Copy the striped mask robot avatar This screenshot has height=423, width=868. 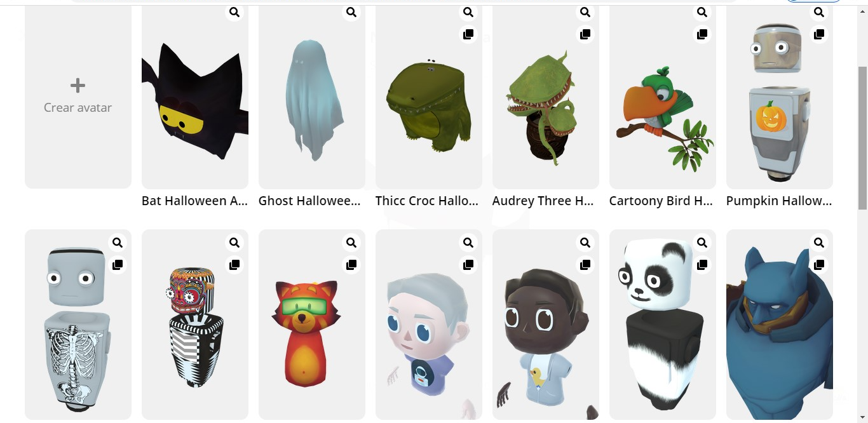pyautogui.click(x=234, y=265)
